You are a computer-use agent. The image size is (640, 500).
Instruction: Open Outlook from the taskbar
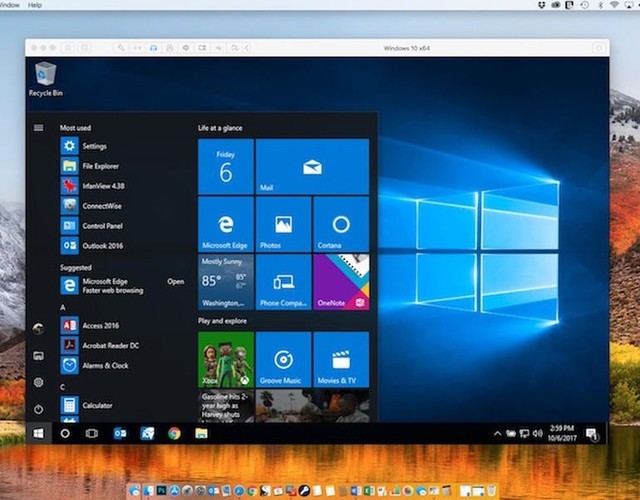click(120, 433)
